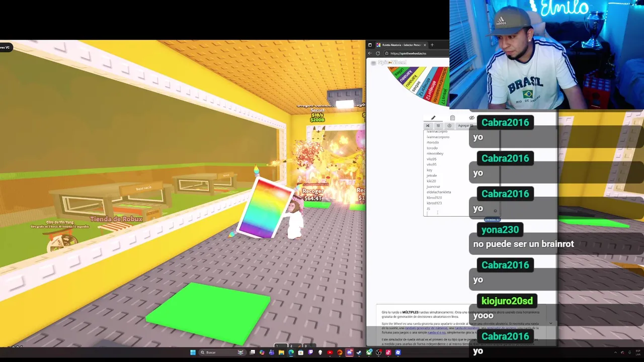This screenshot has width=644, height=362.
Task: Click the Tienda de Robux sign
Action: tap(116, 219)
